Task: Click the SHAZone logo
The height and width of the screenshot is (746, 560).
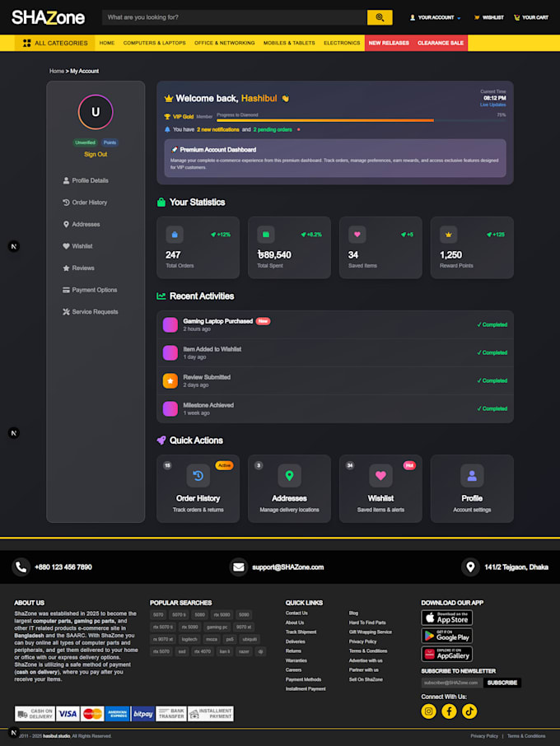Action: click(x=48, y=17)
